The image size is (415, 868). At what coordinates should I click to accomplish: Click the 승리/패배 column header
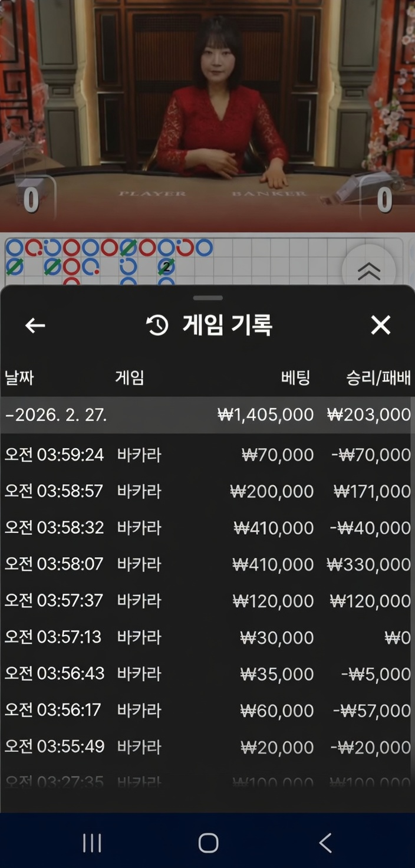tap(378, 377)
